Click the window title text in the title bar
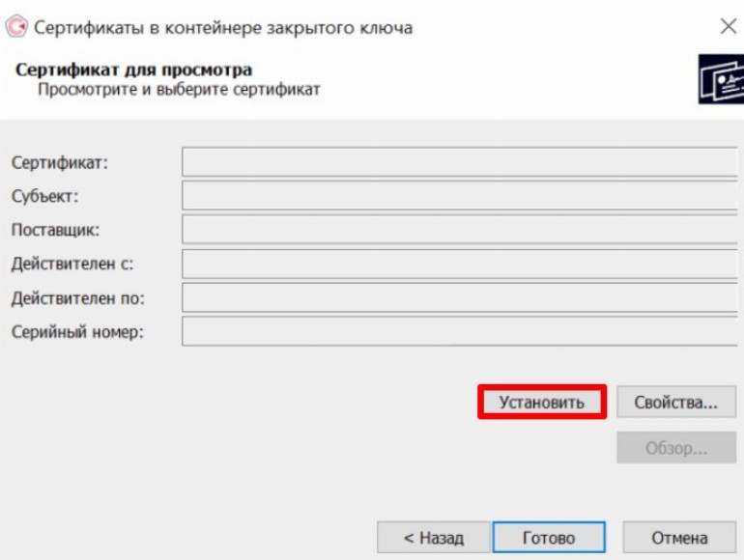This screenshot has height=560, width=744. (223, 27)
